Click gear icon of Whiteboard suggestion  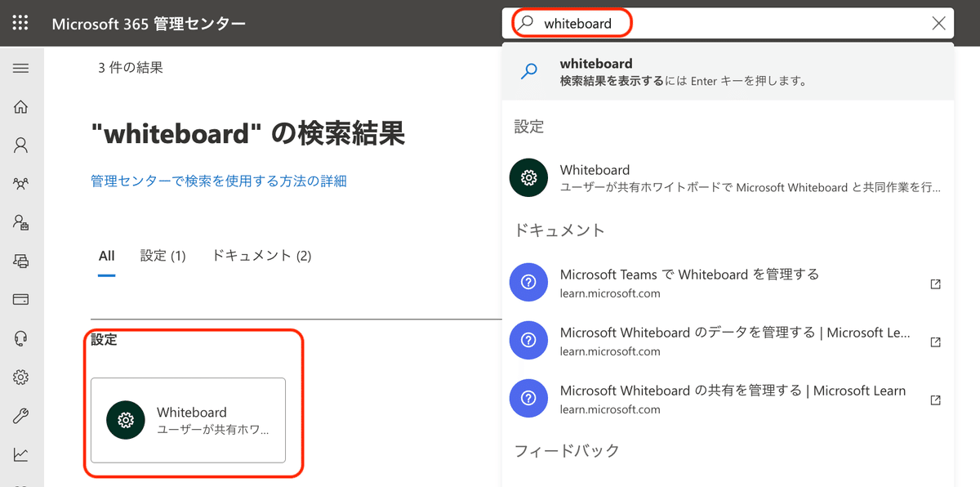(528, 178)
